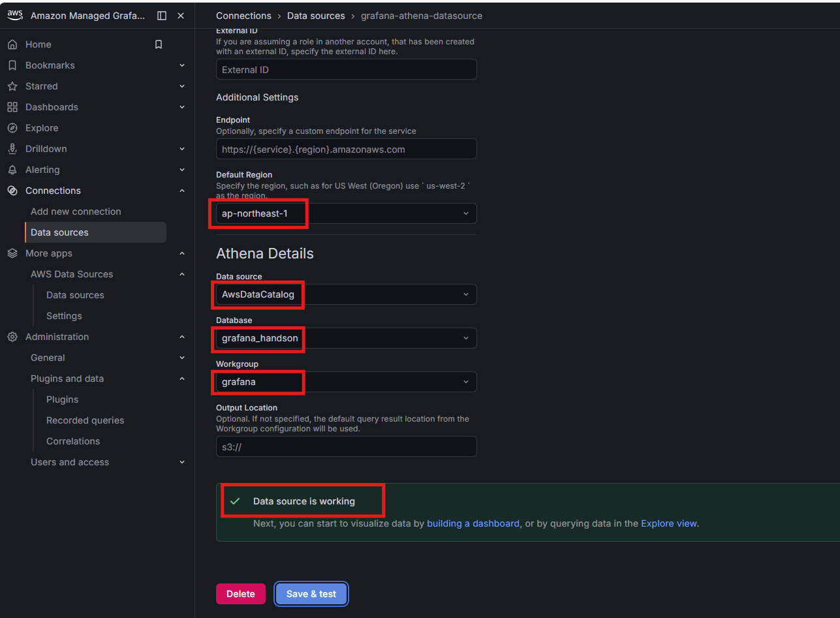Open the Athena Data source dropdown
The width and height of the screenshot is (840, 618).
pyautogui.click(x=347, y=294)
